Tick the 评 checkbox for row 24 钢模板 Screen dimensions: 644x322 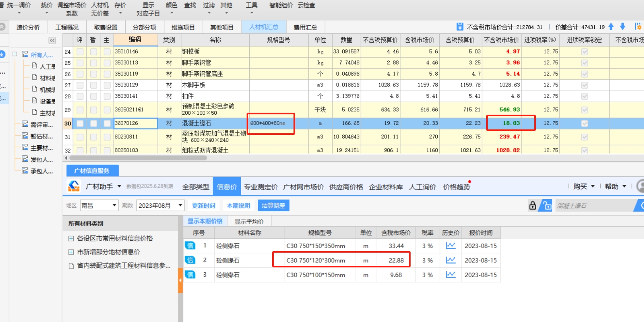(x=80, y=52)
